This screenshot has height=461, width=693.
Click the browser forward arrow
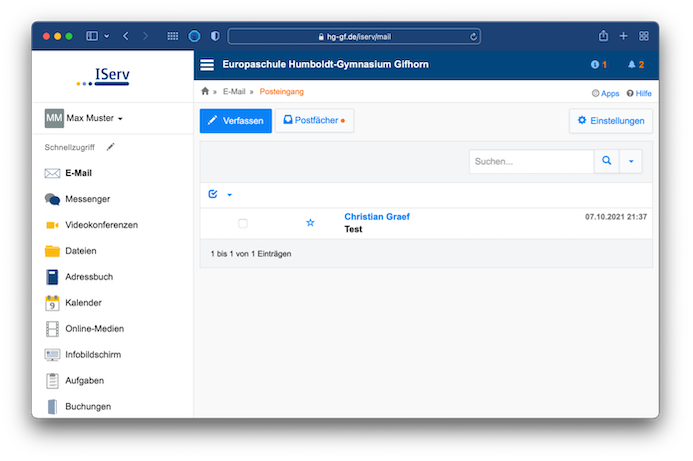pos(145,36)
